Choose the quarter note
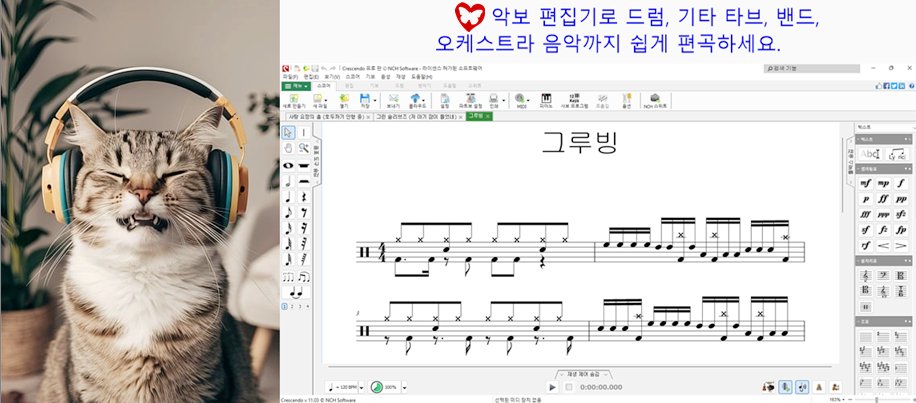Viewport: 916px width, 403px height. [288, 197]
